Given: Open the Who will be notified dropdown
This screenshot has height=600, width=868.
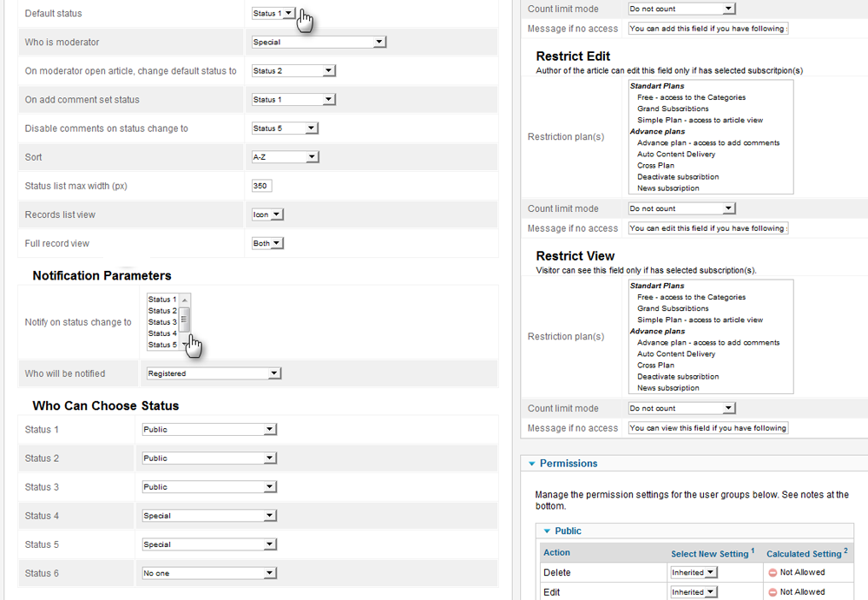Looking at the screenshot, I should tap(212, 373).
